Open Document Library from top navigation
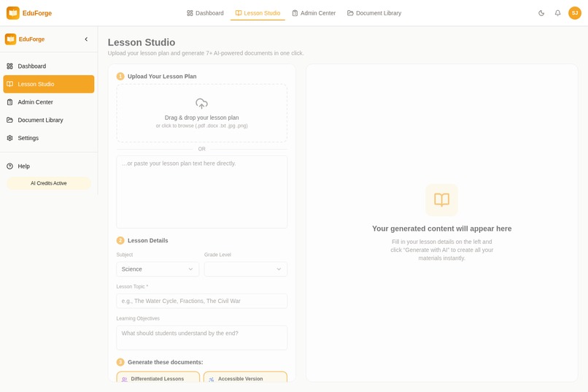 pos(374,13)
